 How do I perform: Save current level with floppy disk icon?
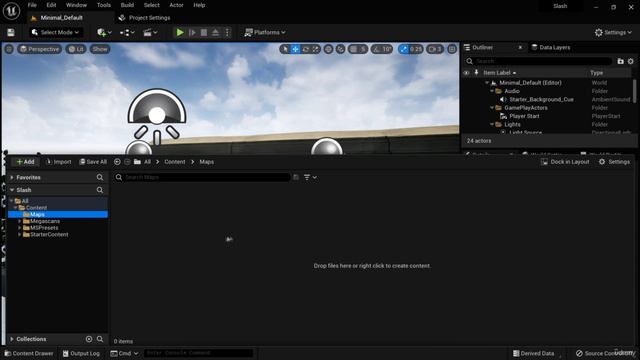(11, 32)
